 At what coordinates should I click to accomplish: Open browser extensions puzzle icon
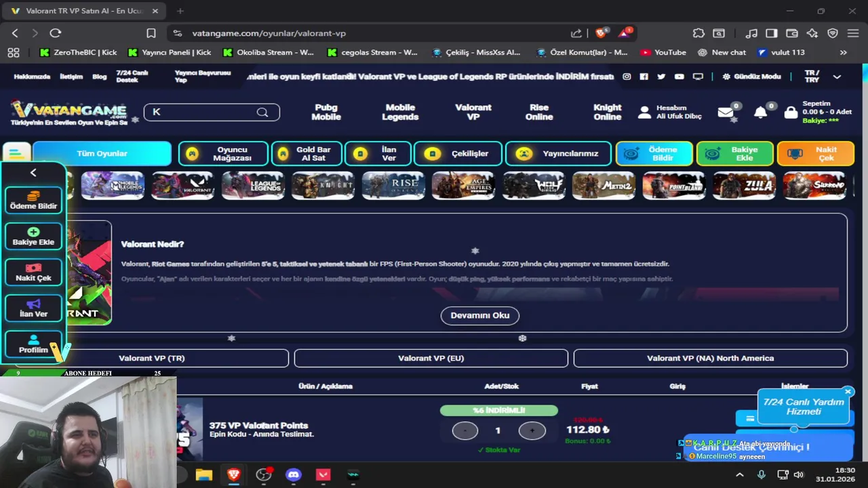(698, 33)
